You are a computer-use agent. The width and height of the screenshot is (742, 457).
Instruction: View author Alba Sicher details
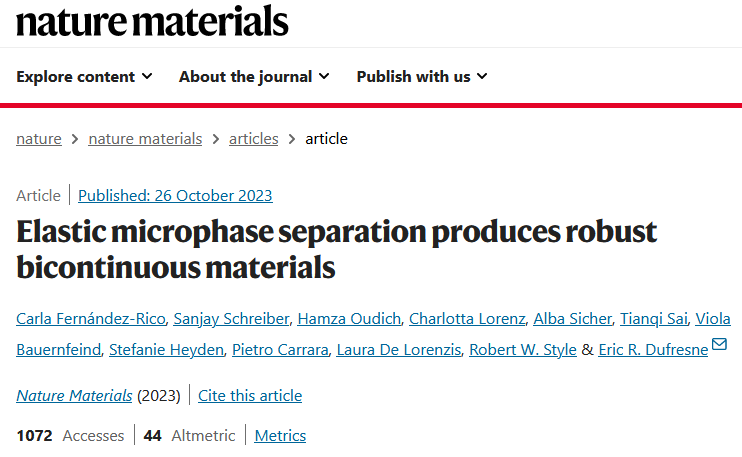pos(573,318)
